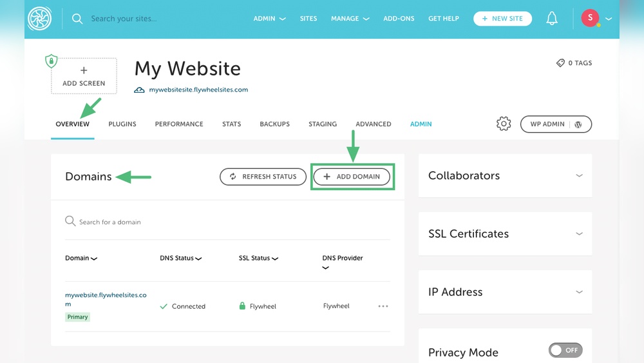Open the Advanced tab
Viewport: 644px width, 363px height.
click(x=374, y=124)
